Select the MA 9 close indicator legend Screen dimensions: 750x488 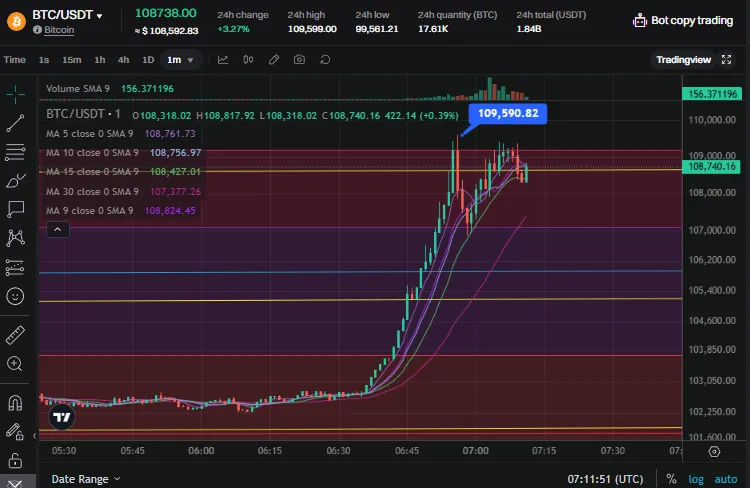point(121,211)
